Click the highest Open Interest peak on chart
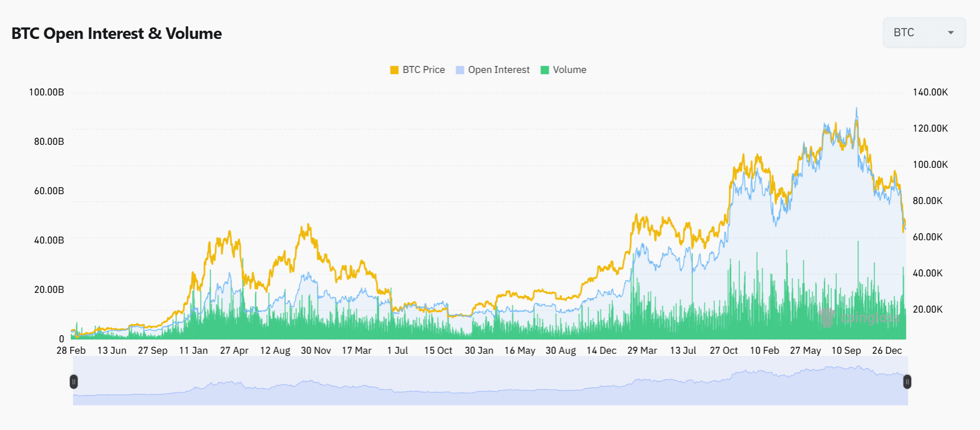The height and width of the screenshot is (430, 980). point(856,109)
